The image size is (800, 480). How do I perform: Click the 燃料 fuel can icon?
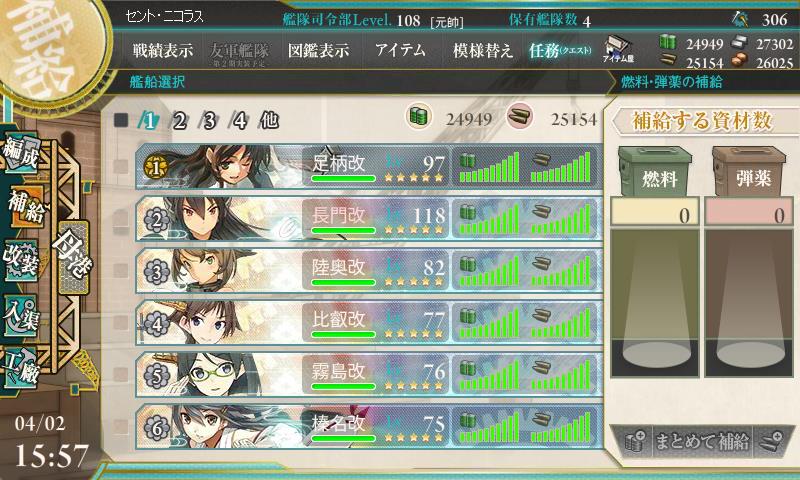[x=655, y=172]
